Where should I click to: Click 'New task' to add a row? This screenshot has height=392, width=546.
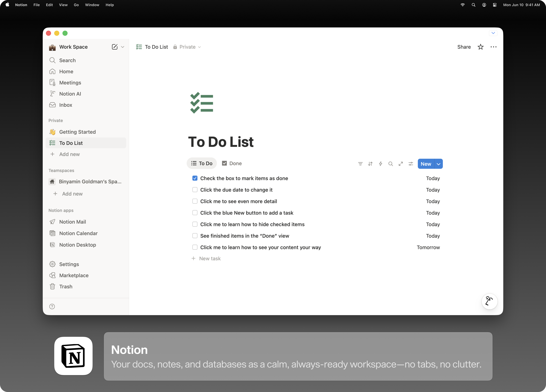[209, 259]
